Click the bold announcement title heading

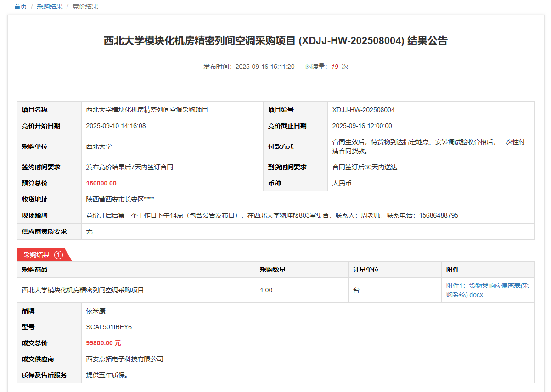(275, 41)
